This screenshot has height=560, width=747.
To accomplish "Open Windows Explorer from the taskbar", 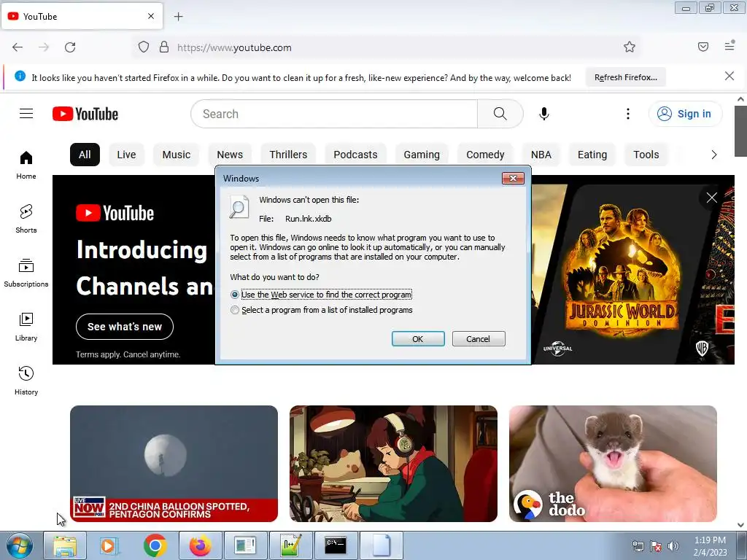I will point(65,545).
